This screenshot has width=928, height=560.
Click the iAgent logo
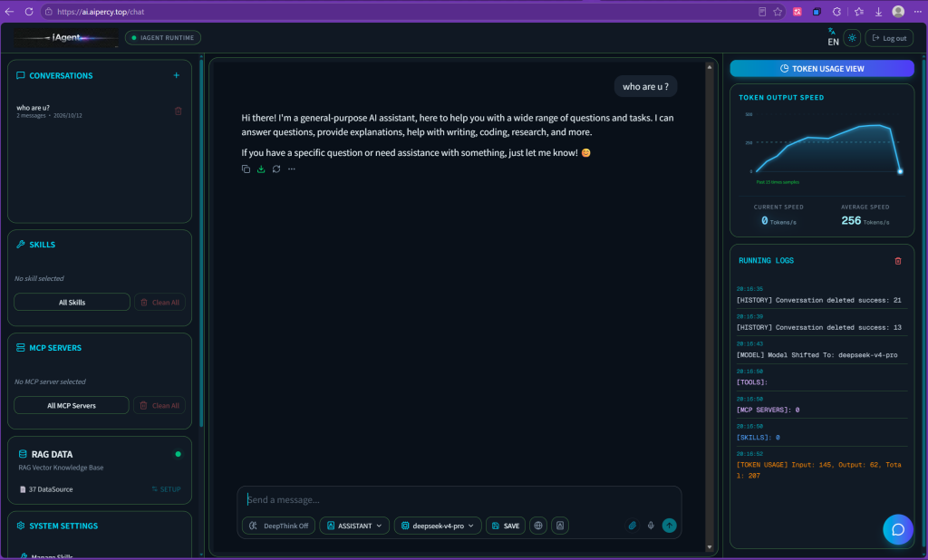(x=65, y=38)
